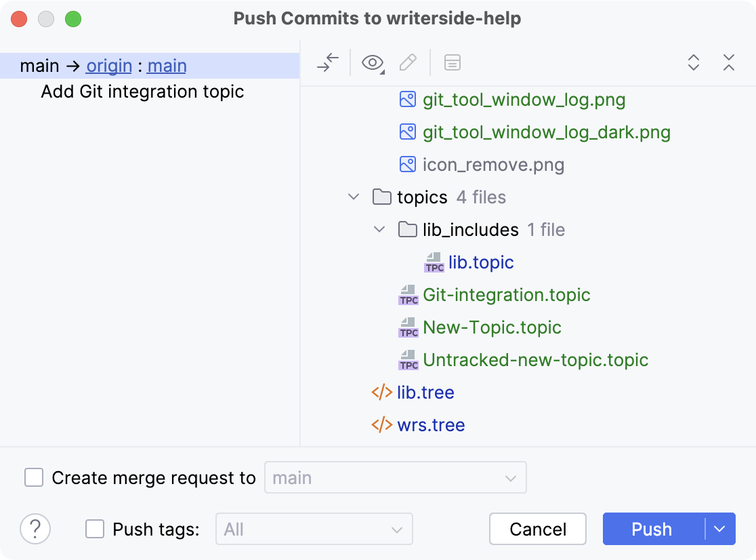Click the Collapse All icon
Viewport: 756px width, 560px height.
click(x=729, y=62)
